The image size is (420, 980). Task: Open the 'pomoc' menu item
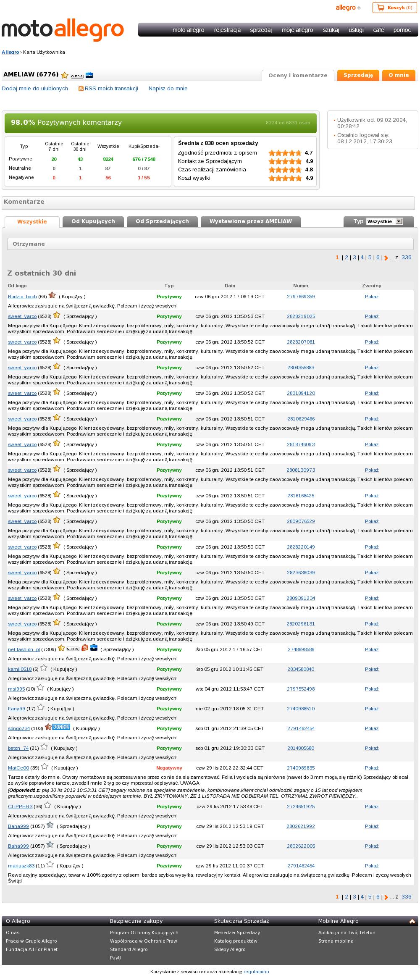pyautogui.click(x=402, y=30)
